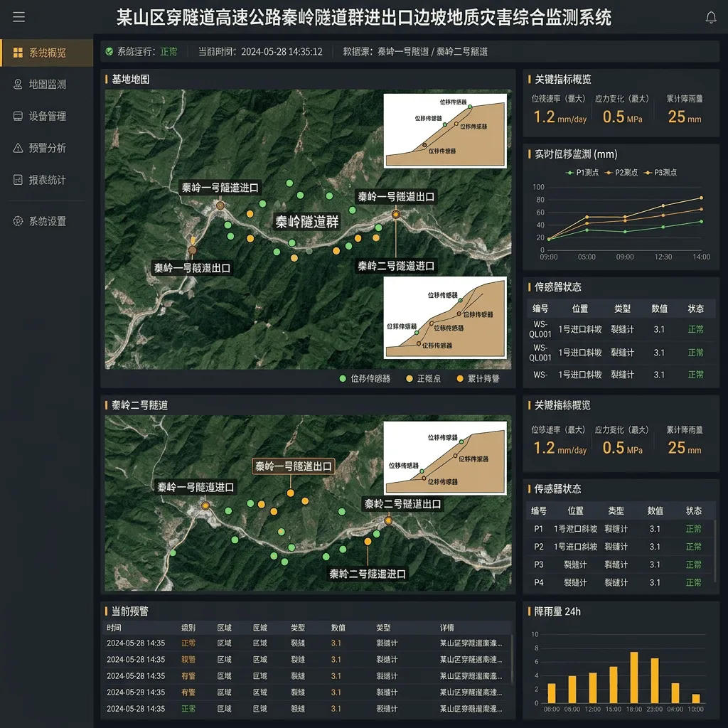Screen dimensions: 728x728
Task: Select sensor row P4
Action: [619, 583]
